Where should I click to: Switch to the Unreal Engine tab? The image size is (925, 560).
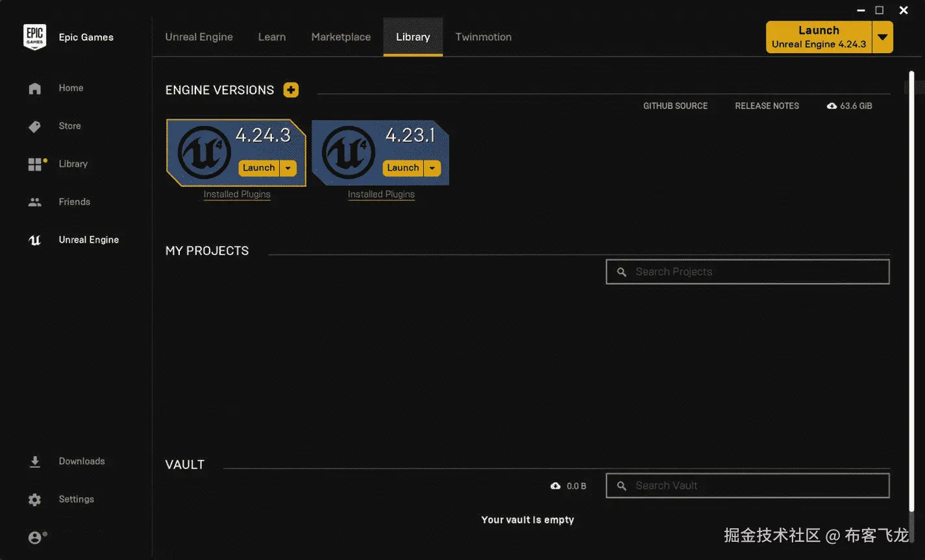coord(199,37)
